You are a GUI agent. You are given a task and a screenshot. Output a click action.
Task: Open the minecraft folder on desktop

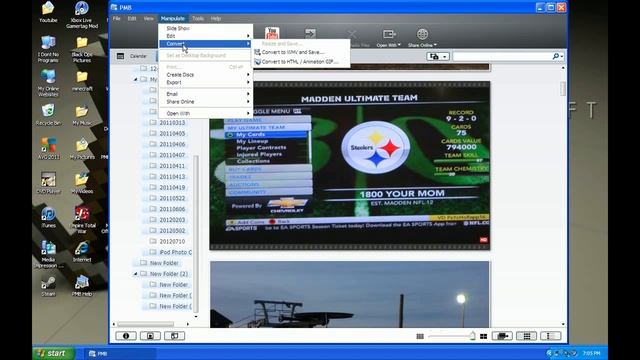pyautogui.click(x=82, y=80)
